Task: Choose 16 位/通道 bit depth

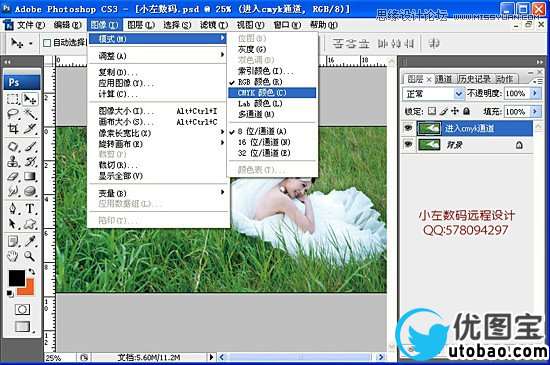Action: point(272,142)
